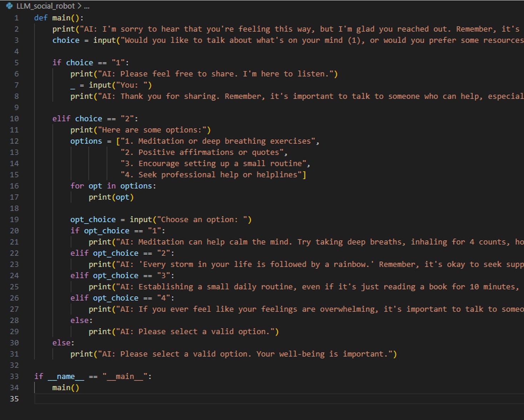Viewport: 524px width, 420px height.
Task: Click the main() call on line 34
Action: (x=66, y=387)
